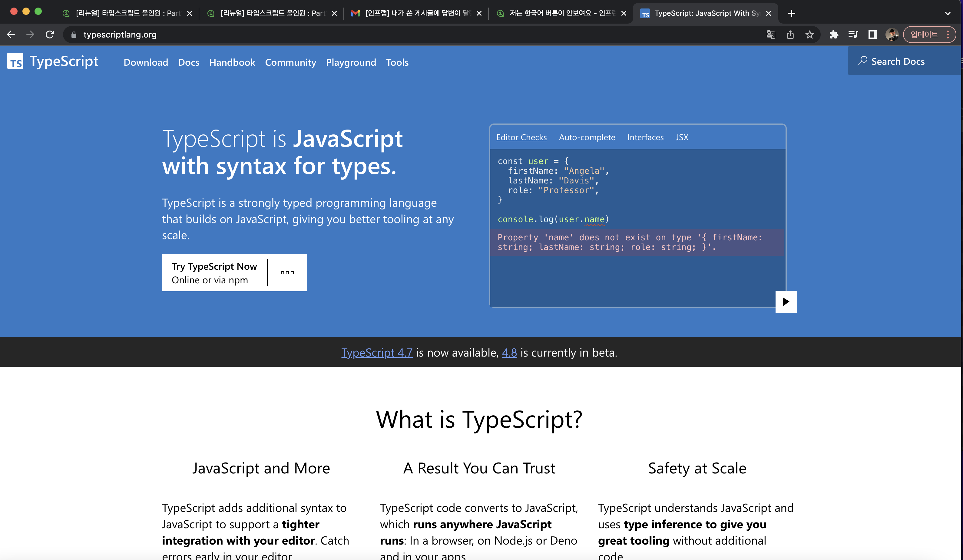Close the 저는 한국어 버튼이 안보여요 tab
The height and width of the screenshot is (560, 963).
(624, 13)
